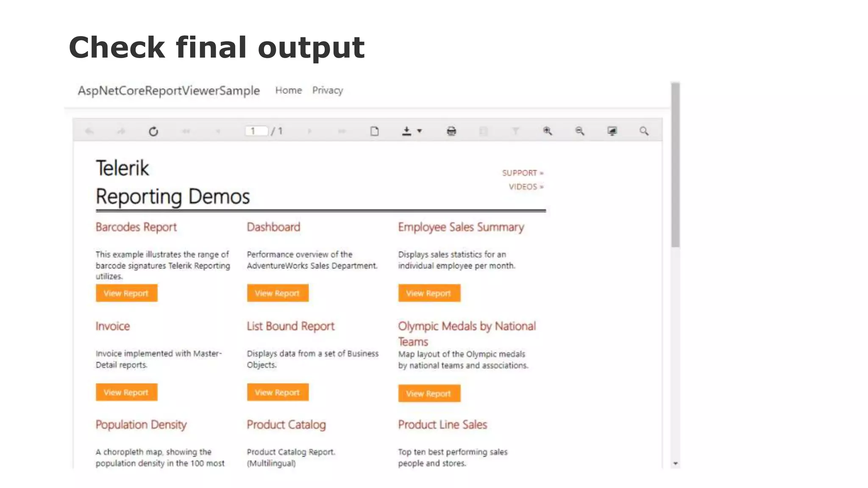Click View Report under Barcodes Report

(x=126, y=293)
